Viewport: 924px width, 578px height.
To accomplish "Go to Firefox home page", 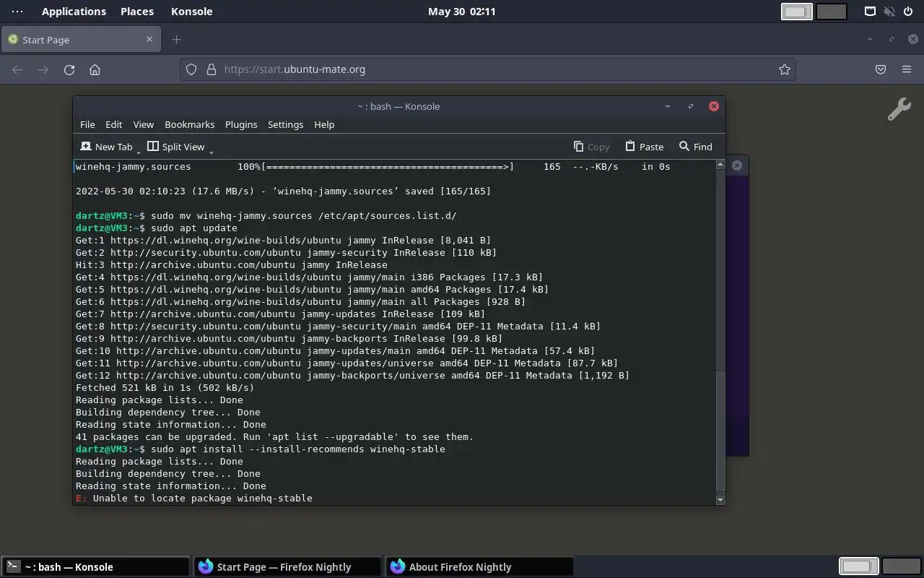I will [x=95, y=69].
